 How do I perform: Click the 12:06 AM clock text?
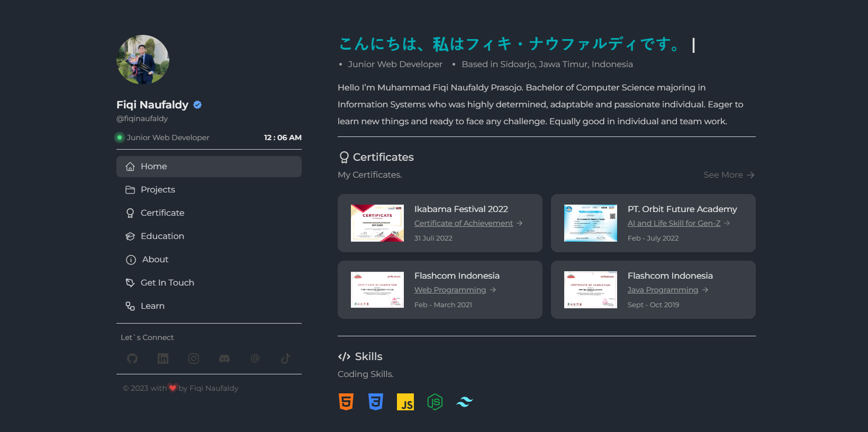[283, 137]
